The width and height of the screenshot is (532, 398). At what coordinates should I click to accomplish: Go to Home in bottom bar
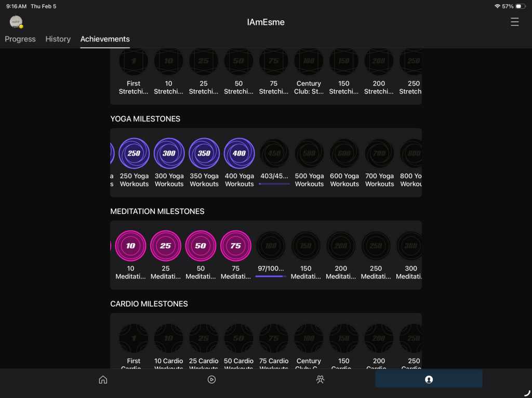(x=103, y=379)
